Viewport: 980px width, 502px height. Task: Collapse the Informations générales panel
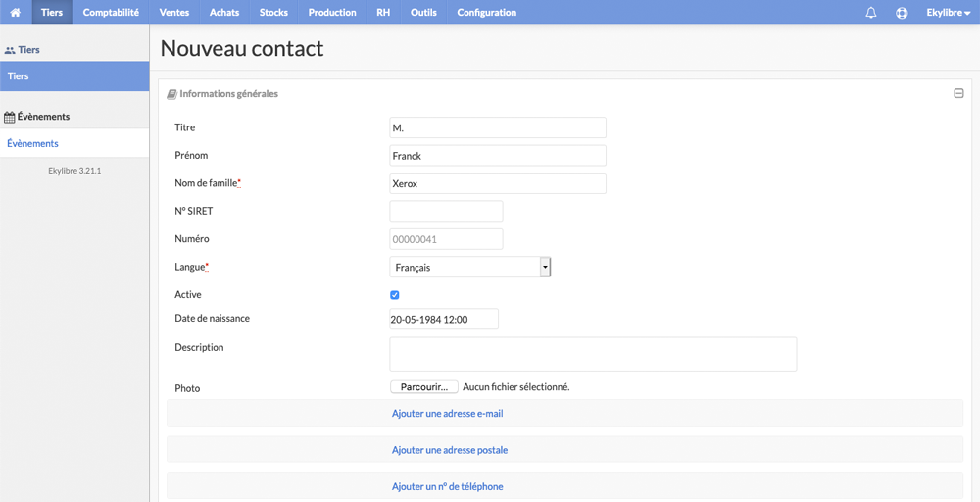958,94
